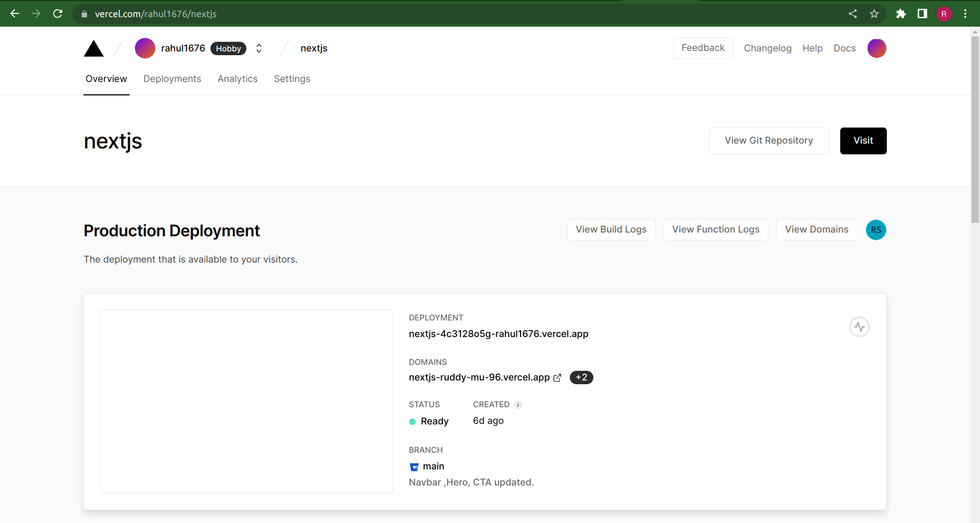The image size is (980, 523).
Task: Open the browser extensions puzzle icon
Action: [901, 13]
